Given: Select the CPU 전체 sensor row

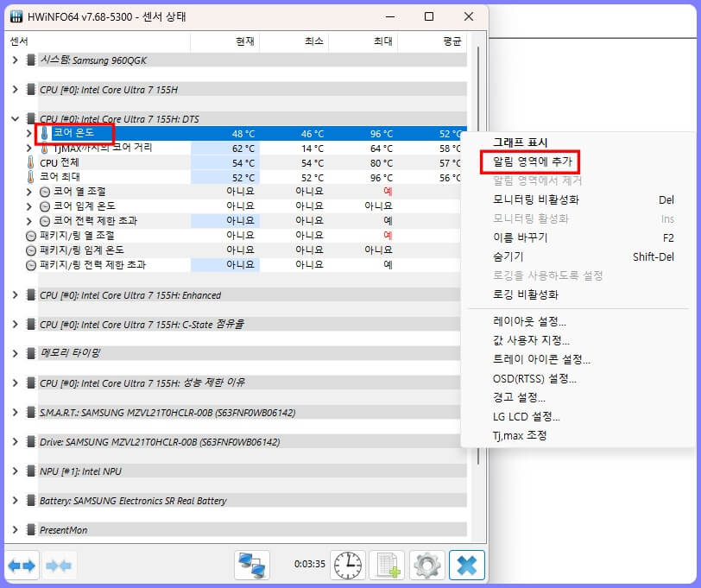Looking at the screenshot, I should coord(79,162).
